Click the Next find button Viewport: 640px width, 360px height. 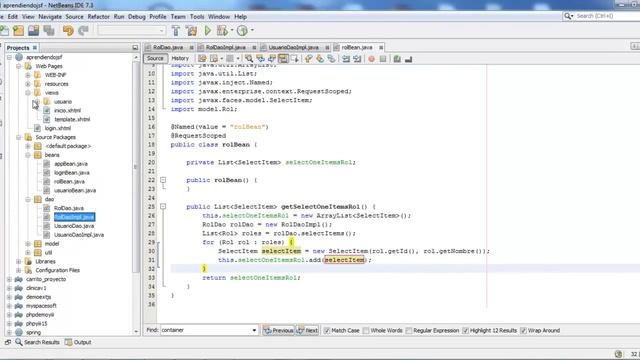coord(307,330)
